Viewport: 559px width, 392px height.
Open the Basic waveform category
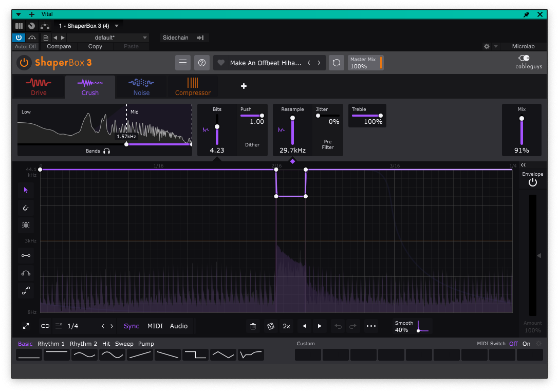point(25,344)
